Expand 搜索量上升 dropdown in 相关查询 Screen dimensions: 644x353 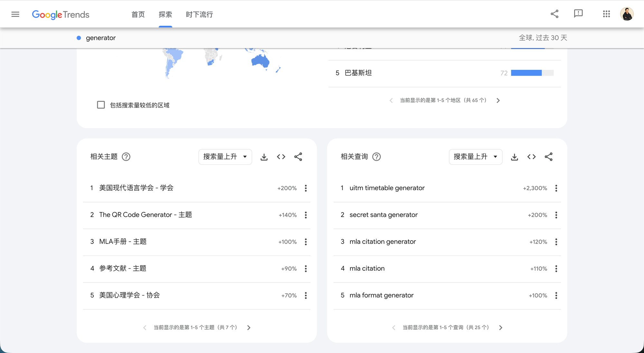pyautogui.click(x=476, y=157)
